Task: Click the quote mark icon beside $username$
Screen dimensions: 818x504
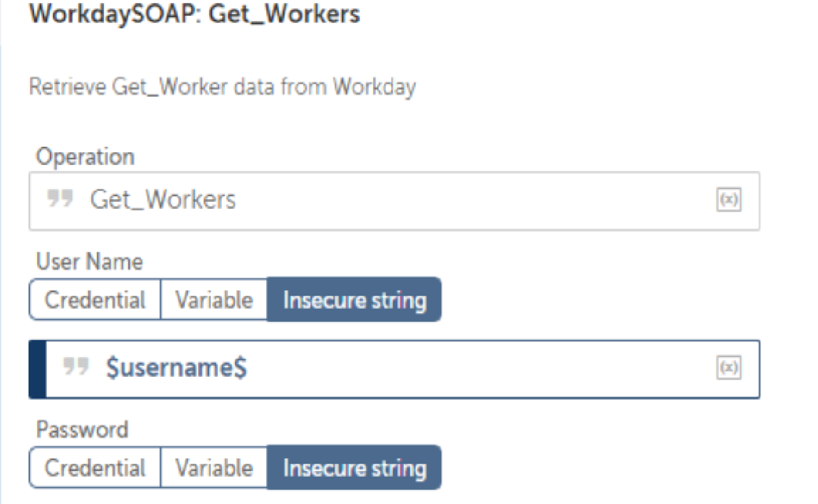Action: tap(76, 367)
